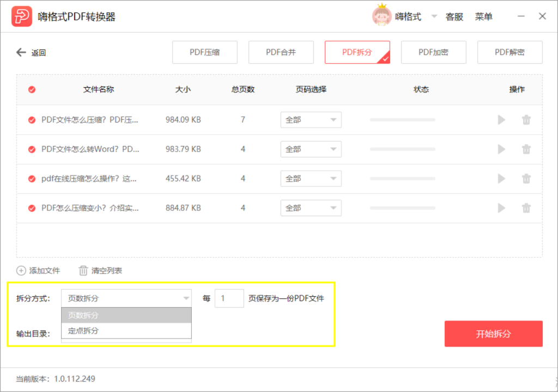The image size is (558, 392).
Task: Choose 页数拆分 in the dropdown list
Action: pos(126,315)
